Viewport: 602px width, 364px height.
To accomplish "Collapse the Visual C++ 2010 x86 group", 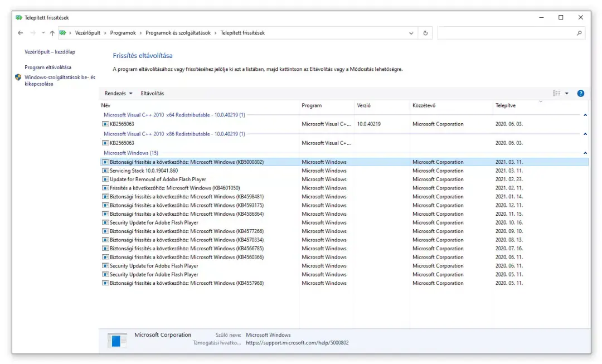I will tap(585, 134).
